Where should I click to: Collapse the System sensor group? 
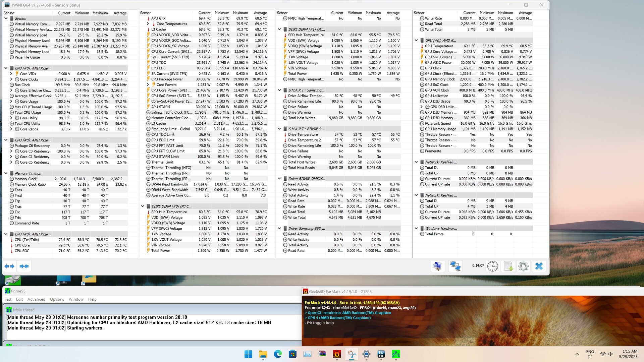(6, 18)
